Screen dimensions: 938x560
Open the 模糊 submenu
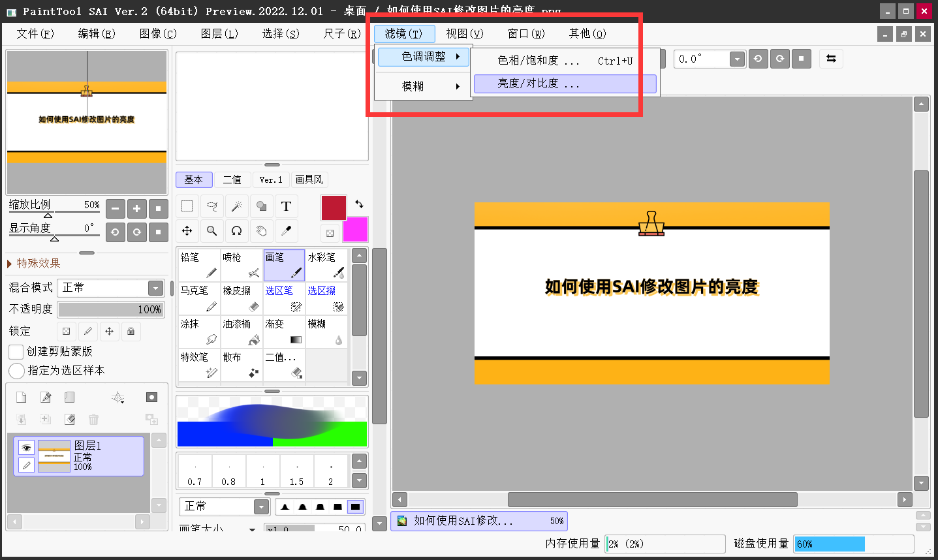coord(424,86)
